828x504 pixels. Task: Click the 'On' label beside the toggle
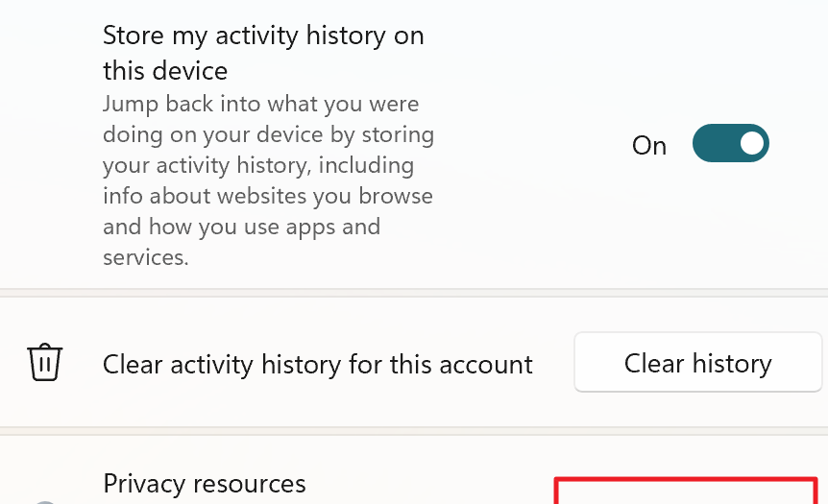[649, 146]
